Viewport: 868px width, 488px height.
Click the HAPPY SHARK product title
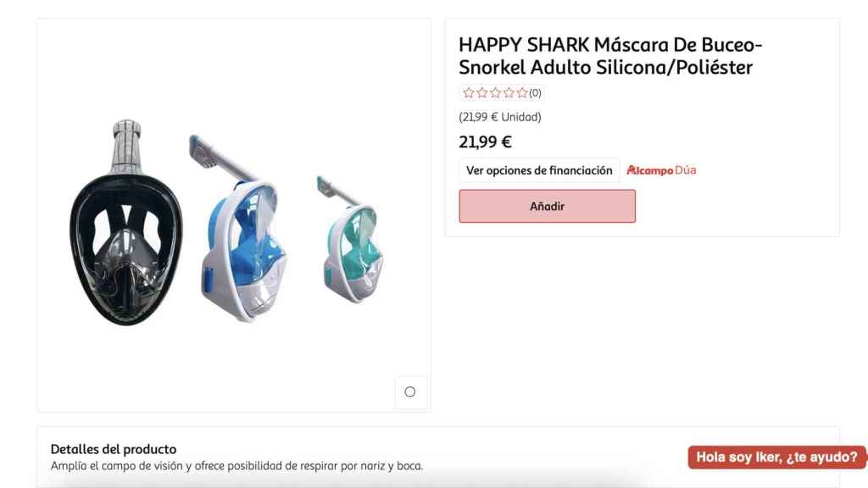click(604, 54)
